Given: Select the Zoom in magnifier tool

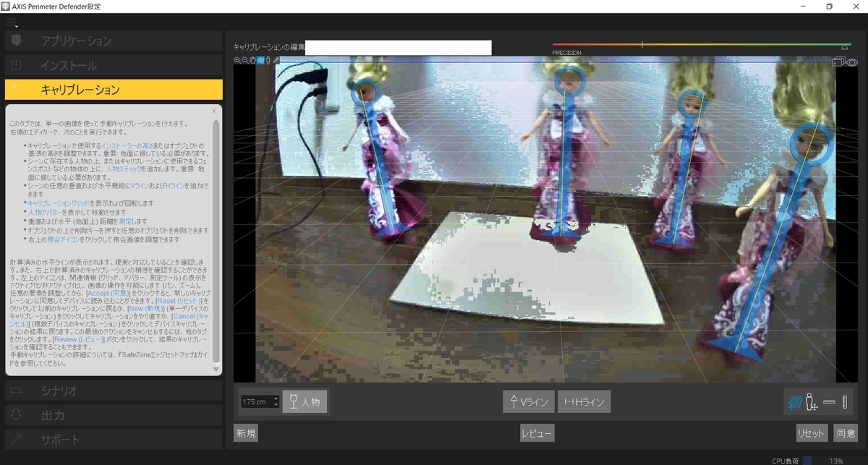Looking at the screenshot, I should click(x=237, y=60).
